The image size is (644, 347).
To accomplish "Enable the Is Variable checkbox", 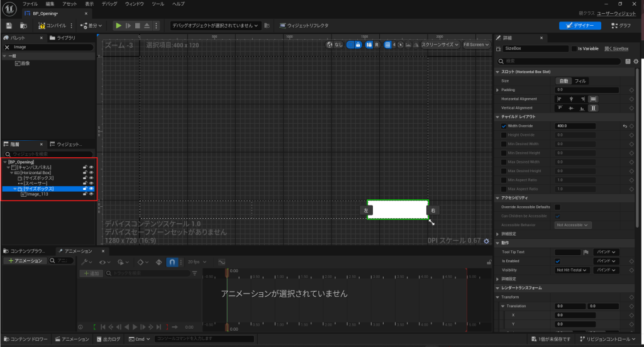I will click(x=574, y=48).
